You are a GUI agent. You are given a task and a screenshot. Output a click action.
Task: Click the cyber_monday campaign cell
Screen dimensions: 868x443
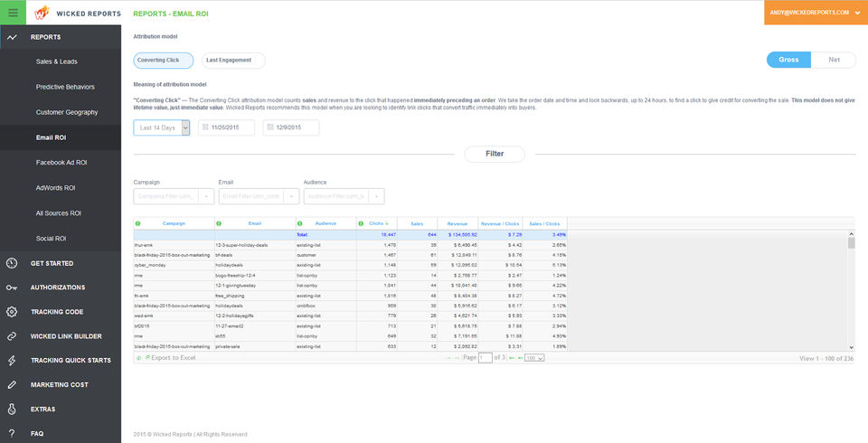174,265
